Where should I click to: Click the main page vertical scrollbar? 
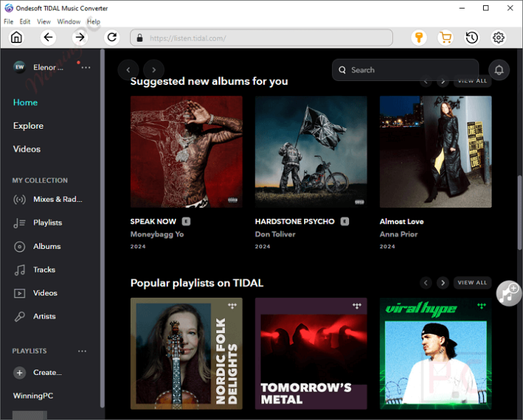pos(519,212)
